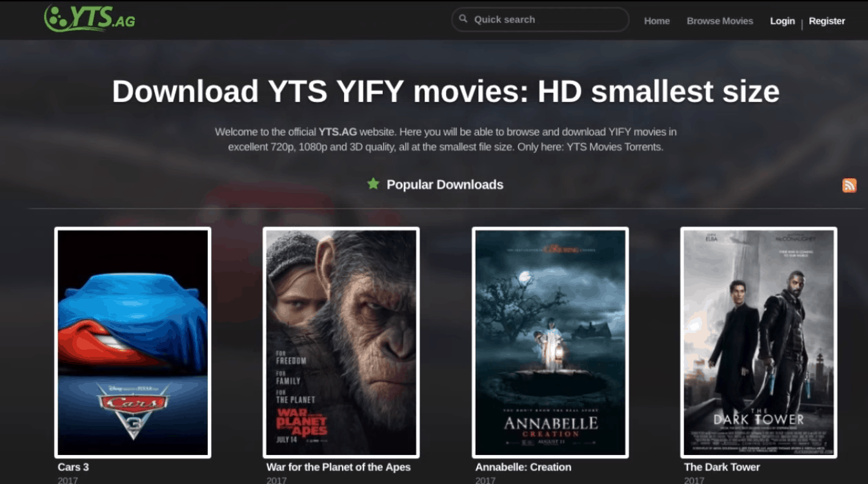Open the Browse Movies menu item
Screen dimensions: 868x484
(720, 21)
